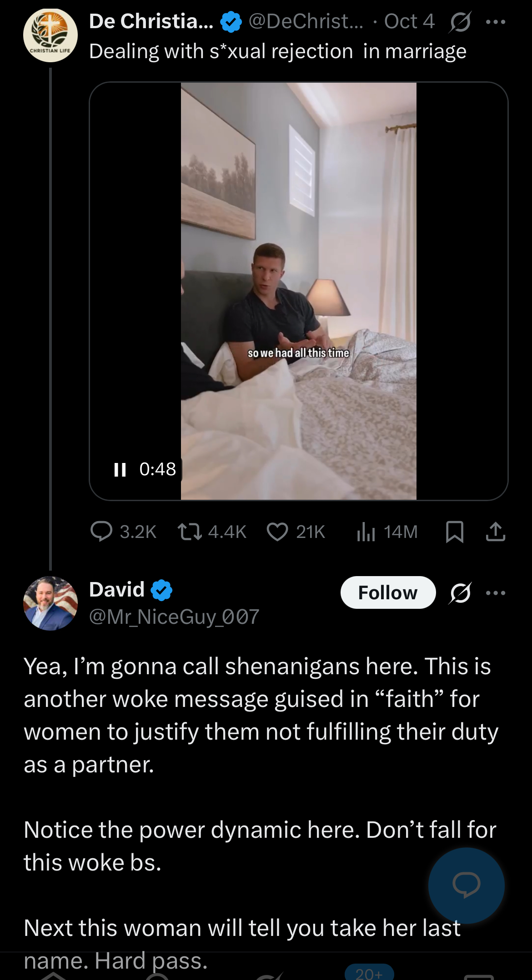The height and width of the screenshot is (980, 532).
Task: Open David's profile picture
Action: [50, 603]
